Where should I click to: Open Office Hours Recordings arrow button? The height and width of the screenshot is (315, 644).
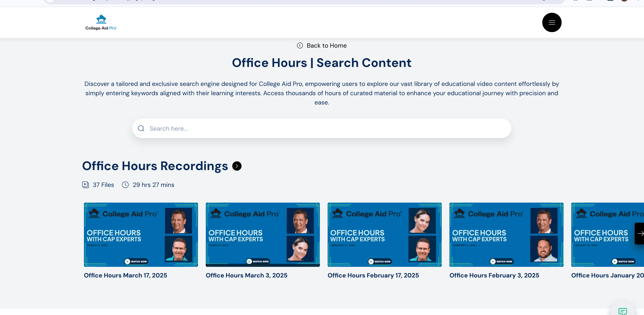[x=237, y=166]
